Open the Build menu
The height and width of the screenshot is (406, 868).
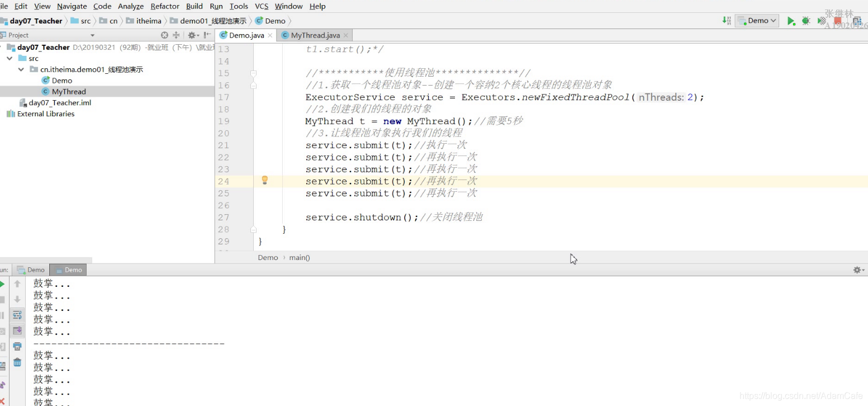click(195, 6)
